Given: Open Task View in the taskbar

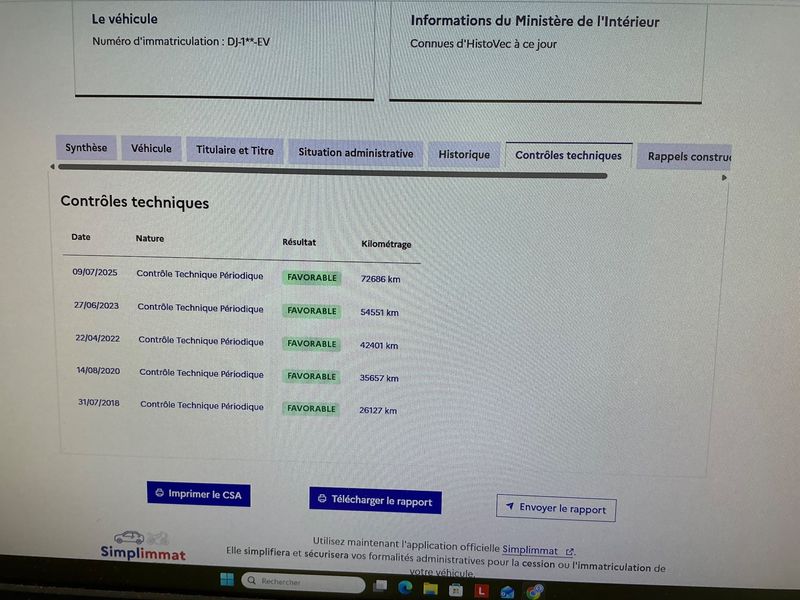Looking at the screenshot, I should point(380,585).
